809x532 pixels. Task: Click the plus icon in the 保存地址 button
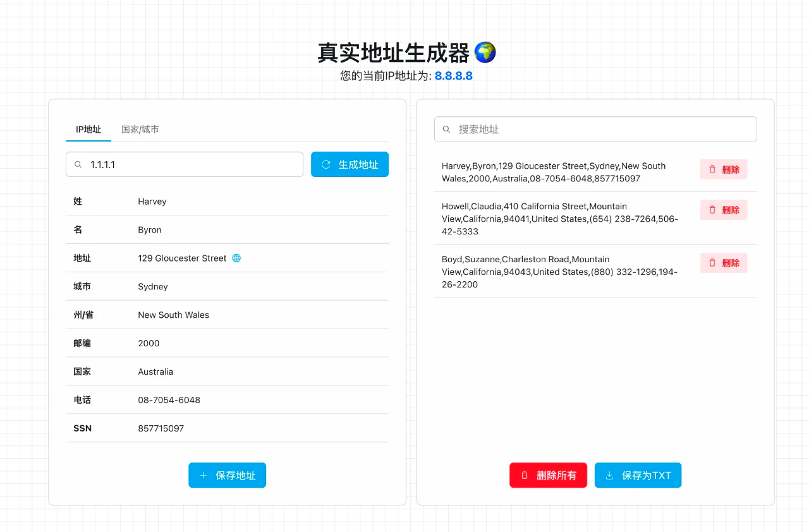click(x=204, y=475)
